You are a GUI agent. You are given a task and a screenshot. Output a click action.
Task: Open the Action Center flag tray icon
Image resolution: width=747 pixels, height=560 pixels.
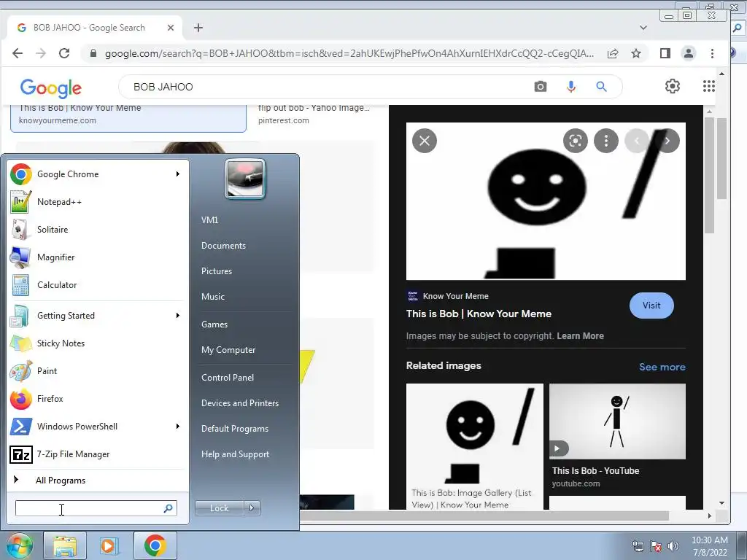(x=656, y=546)
